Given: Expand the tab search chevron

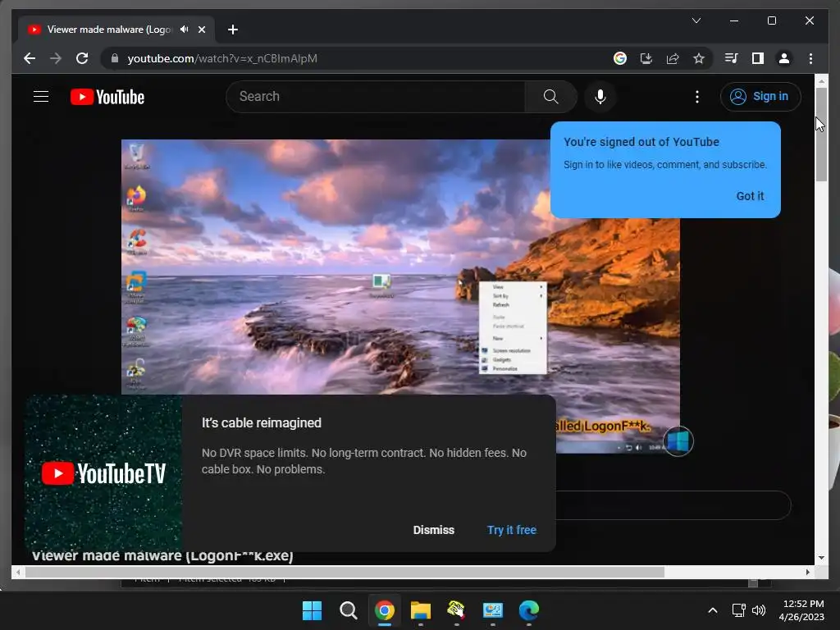Looking at the screenshot, I should (x=696, y=21).
